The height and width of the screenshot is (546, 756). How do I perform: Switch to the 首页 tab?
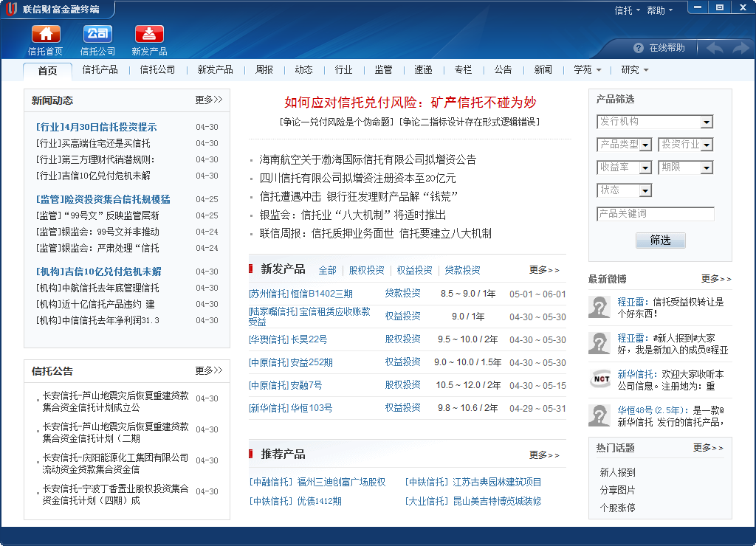pyautogui.click(x=47, y=71)
